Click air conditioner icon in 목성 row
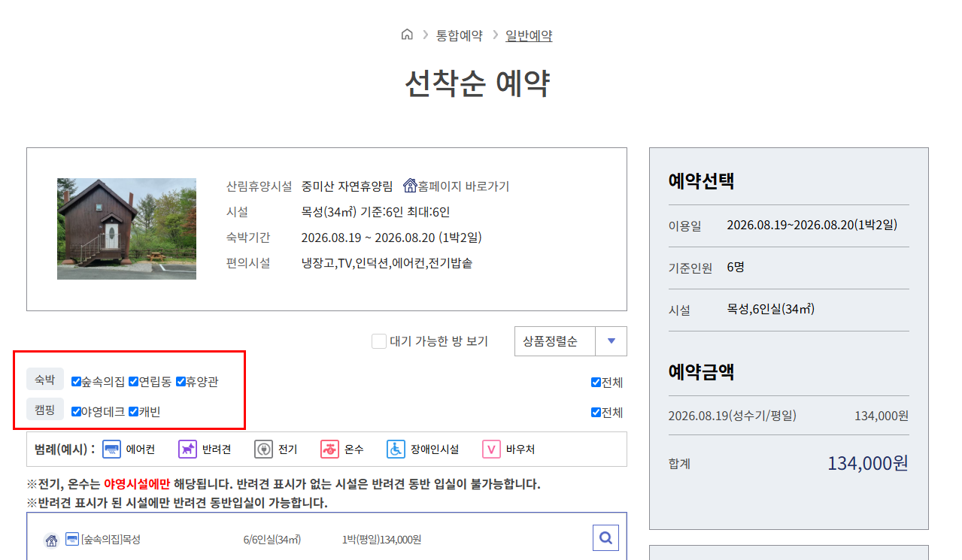The image size is (962, 560). pyautogui.click(x=72, y=539)
